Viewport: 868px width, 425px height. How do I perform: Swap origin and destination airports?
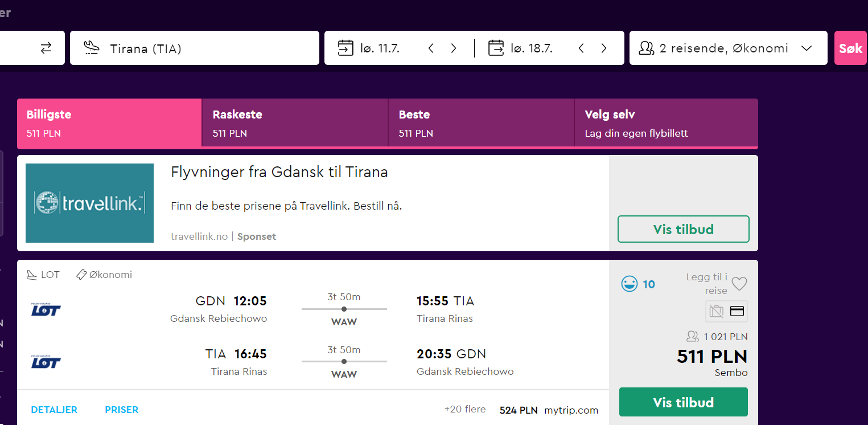click(x=46, y=48)
